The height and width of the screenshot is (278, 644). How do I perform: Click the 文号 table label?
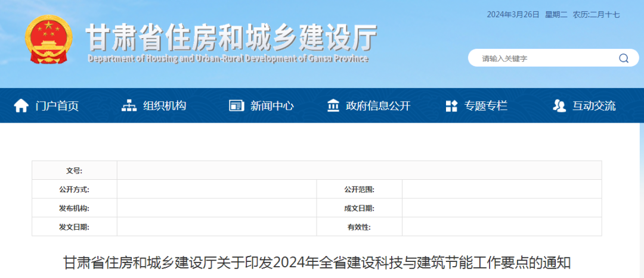(x=75, y=171)
